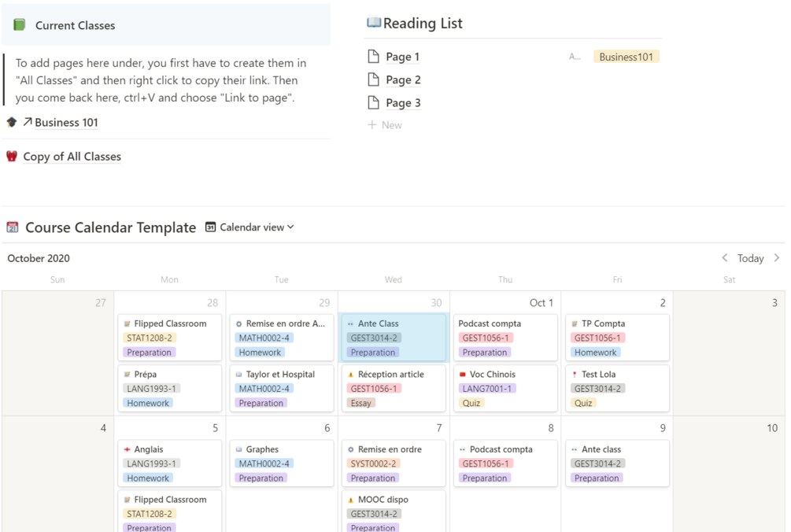Click the Page 3 document icon
This screenshot has width=791, height=532.
click(374, 103)
